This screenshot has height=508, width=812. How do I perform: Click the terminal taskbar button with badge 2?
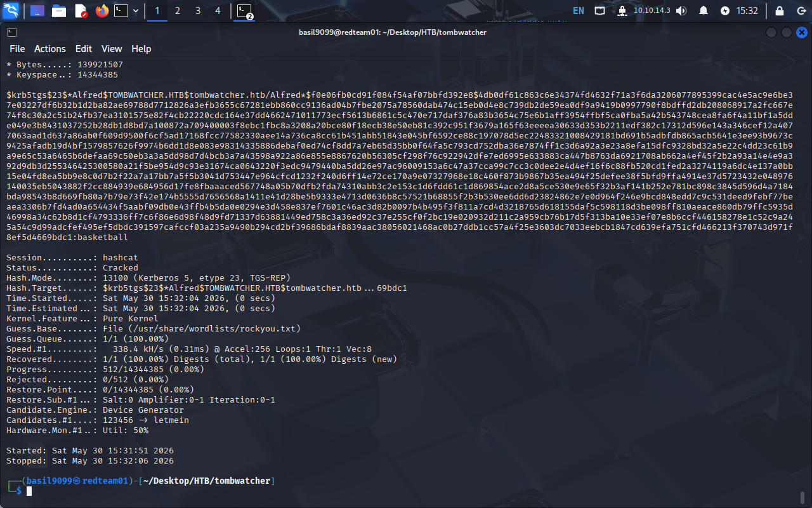(245, 11)
